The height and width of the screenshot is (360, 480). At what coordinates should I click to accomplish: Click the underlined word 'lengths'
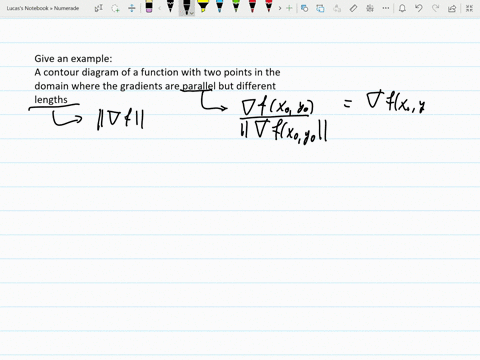(x=51, y=100)
